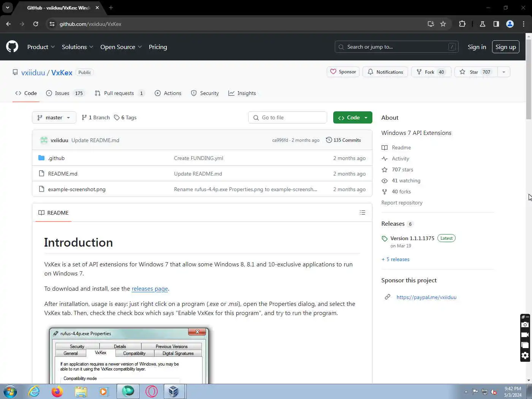Click the GitHub Octocat logo

tap(12, 47)
